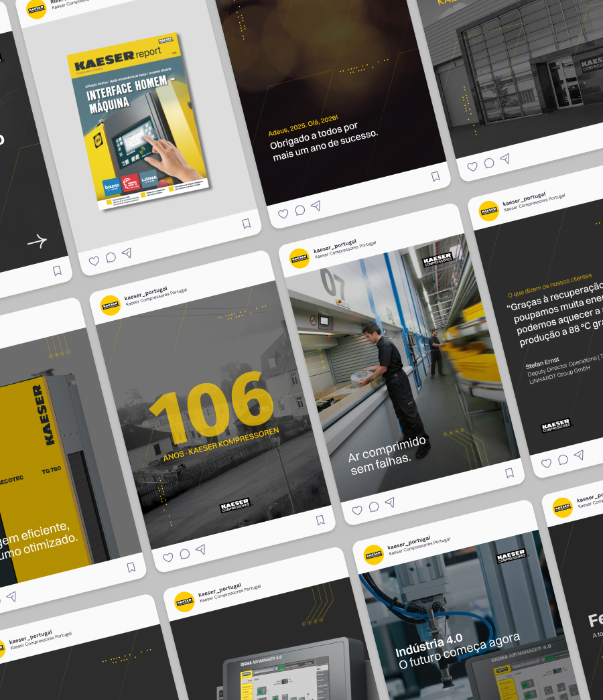
Task: Share the grey building facade post
Action: click(505, 159)
